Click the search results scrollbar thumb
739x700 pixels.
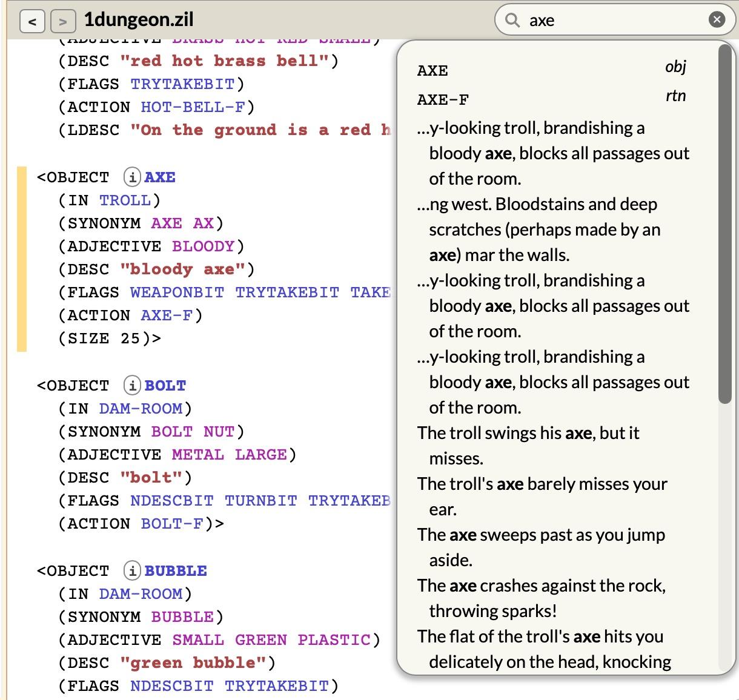[x=724, y=224]
